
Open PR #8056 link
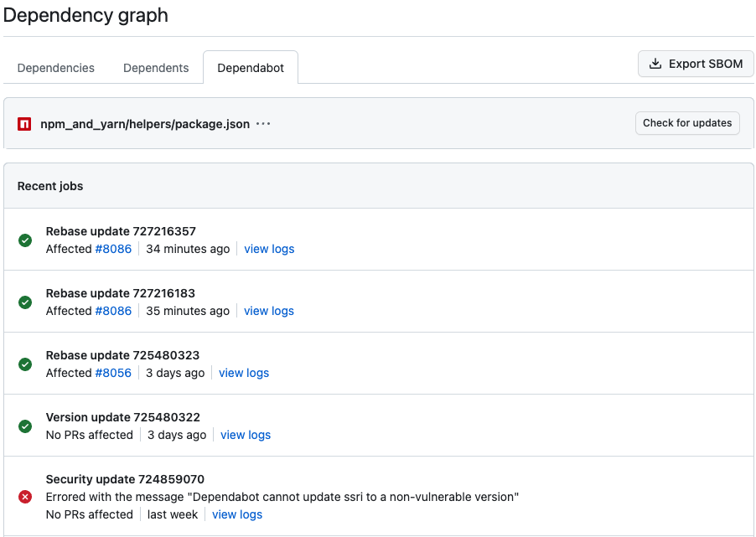(113, 373)
